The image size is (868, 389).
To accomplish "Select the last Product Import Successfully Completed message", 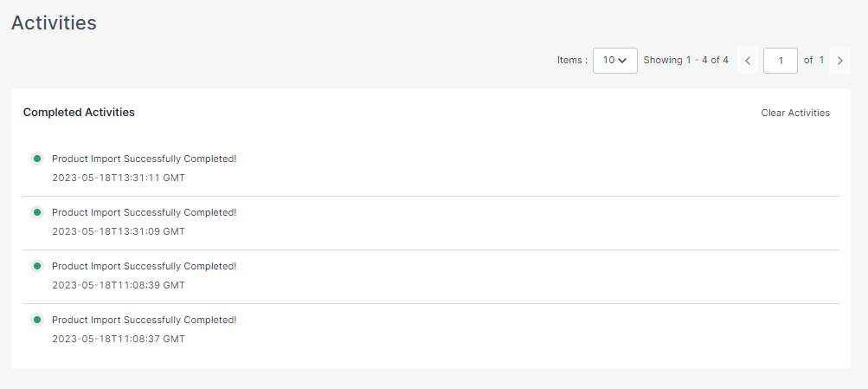I will (x=144, y=320).
